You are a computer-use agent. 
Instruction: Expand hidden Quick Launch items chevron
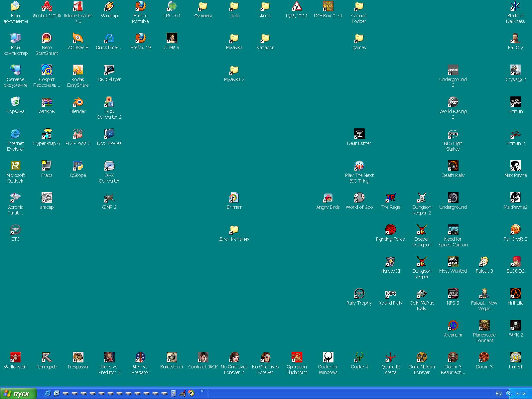[201, 391]
